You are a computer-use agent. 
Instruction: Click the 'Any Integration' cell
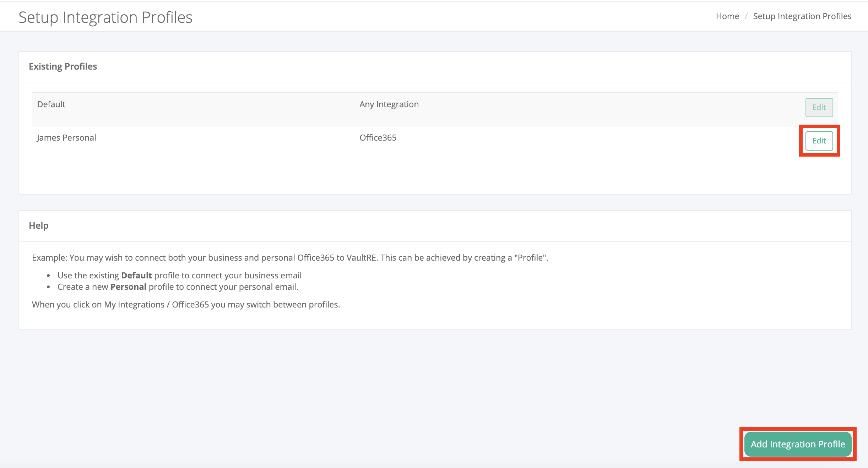click(x=389, y=104)
